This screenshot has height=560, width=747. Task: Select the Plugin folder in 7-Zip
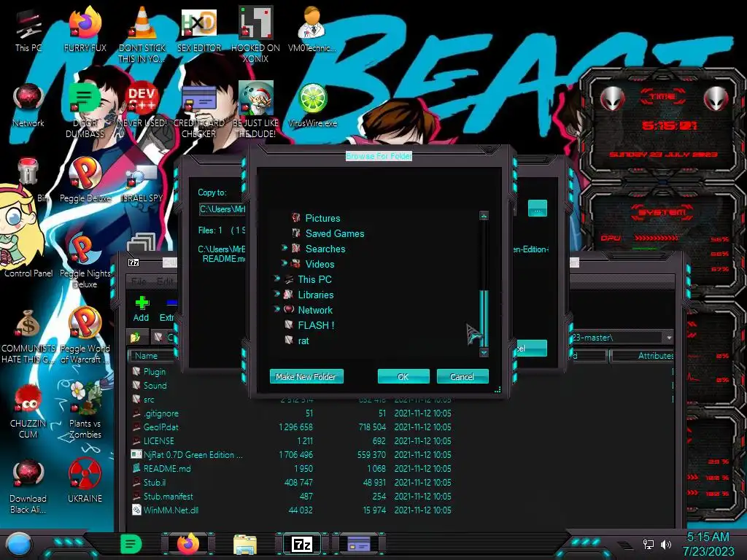click(x=155, y=371)
